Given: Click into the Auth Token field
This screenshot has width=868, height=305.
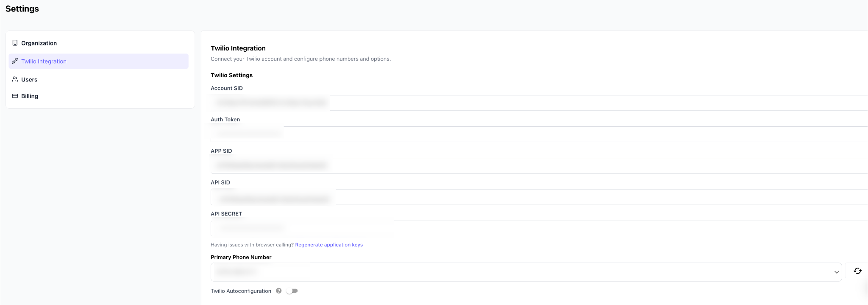Looking at the screenshot, I should pyautogui.click(x=539, y=134).
